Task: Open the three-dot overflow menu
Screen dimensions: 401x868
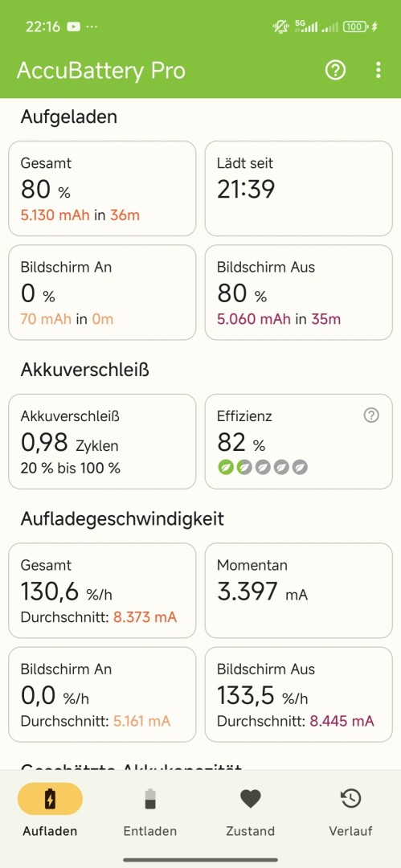Action: pos(378,70)
